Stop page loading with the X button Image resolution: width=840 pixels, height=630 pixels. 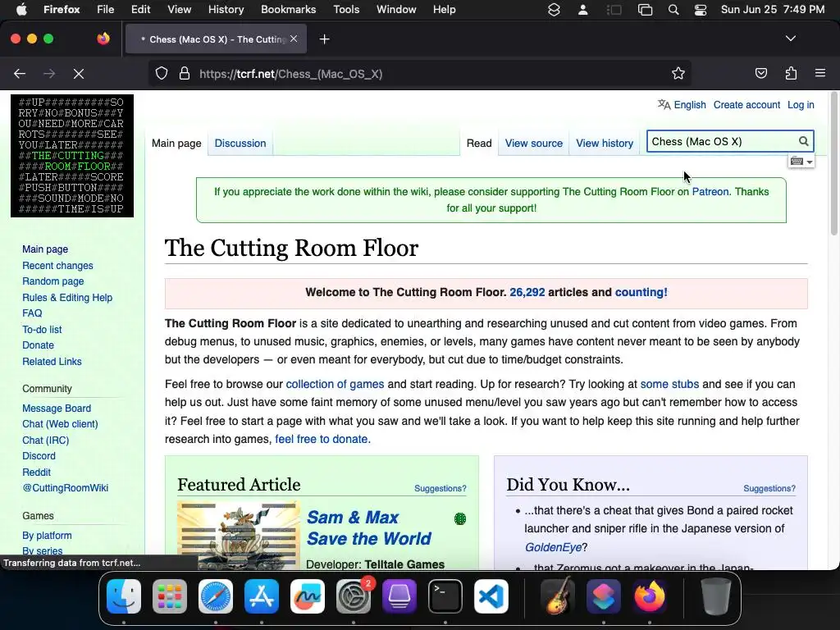coord(79,74)
